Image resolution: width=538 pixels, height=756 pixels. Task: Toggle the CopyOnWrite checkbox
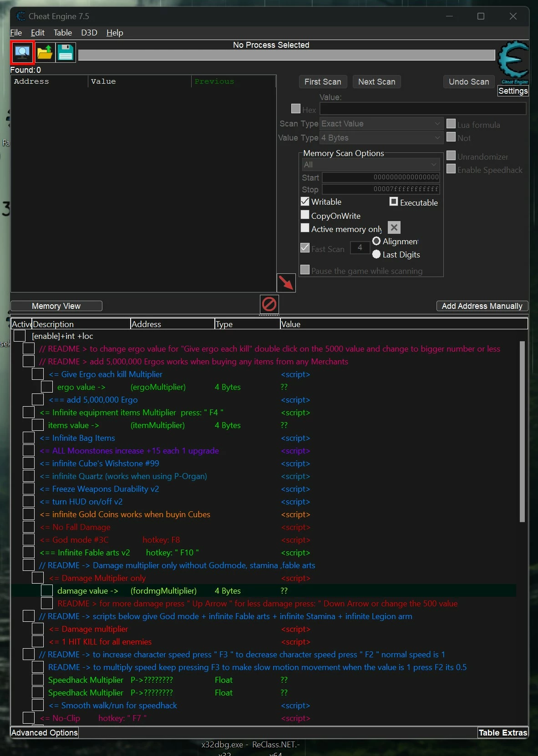point(305,215)
